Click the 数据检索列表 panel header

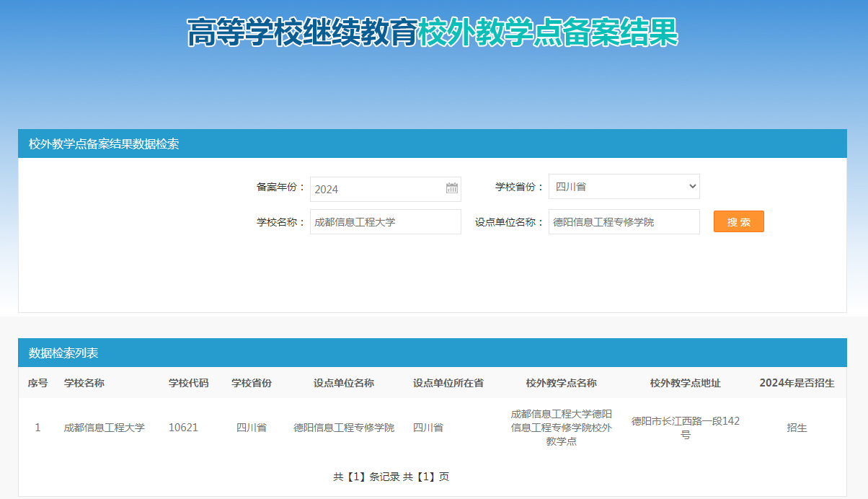[63, 353]
